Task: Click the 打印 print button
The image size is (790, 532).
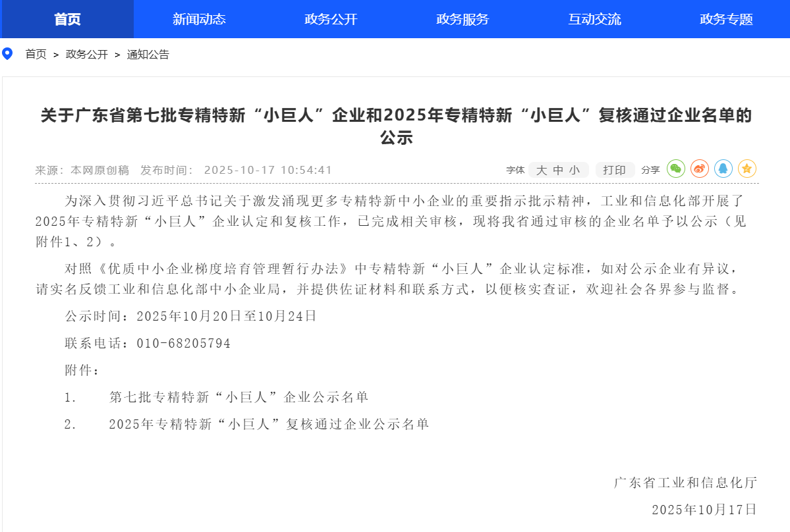Action: 615,170
